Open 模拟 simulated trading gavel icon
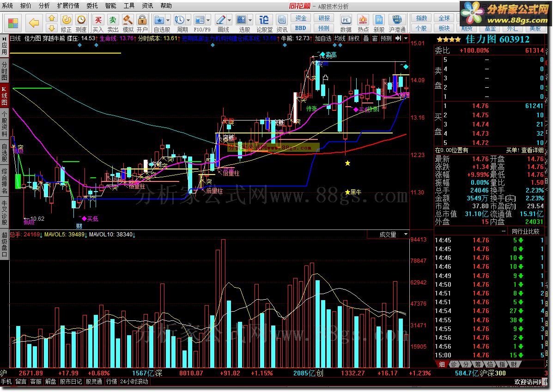The width and height of the screenshot is (553, 392). tap(128, 20)
